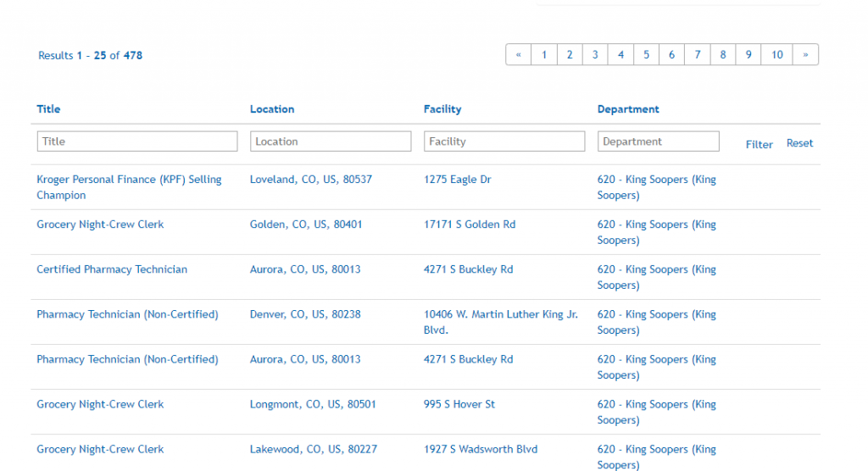
Task: Open Kroger Personal Finance Selling Champion job
Action: (129, 187)
